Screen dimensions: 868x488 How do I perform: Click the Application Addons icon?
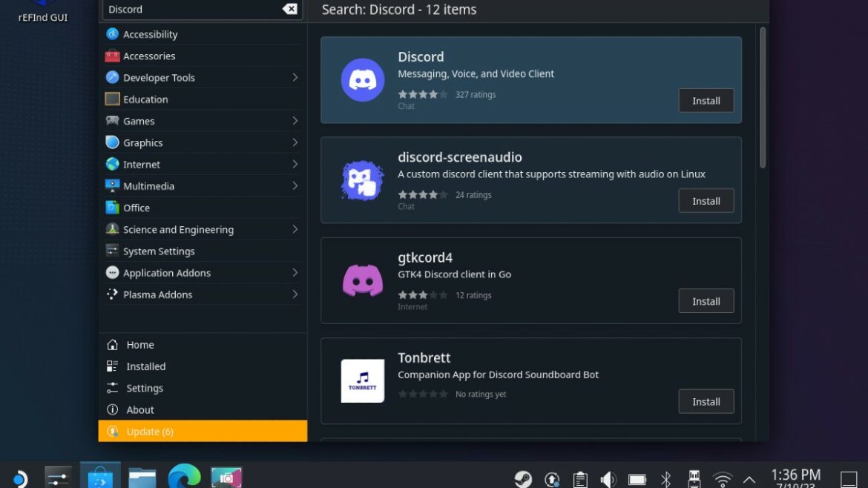point(112,272)
